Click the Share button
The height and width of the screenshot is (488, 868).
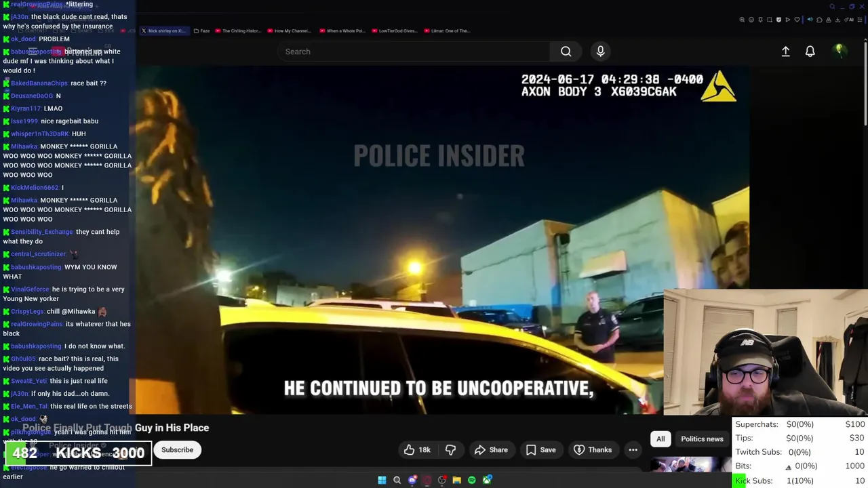(491, 450)
